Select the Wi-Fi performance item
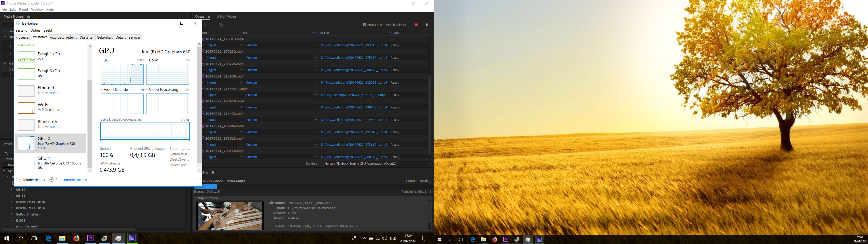This screenshot has height=244, width=868. point(51,108)
